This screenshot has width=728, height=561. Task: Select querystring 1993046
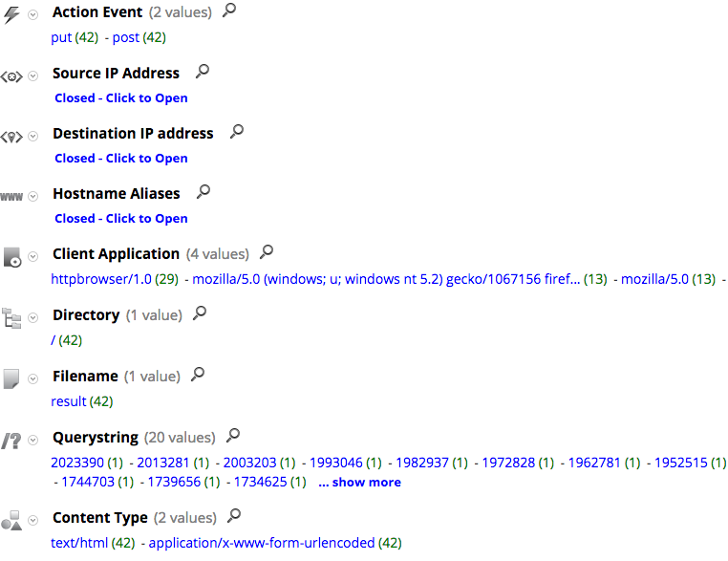336,463
